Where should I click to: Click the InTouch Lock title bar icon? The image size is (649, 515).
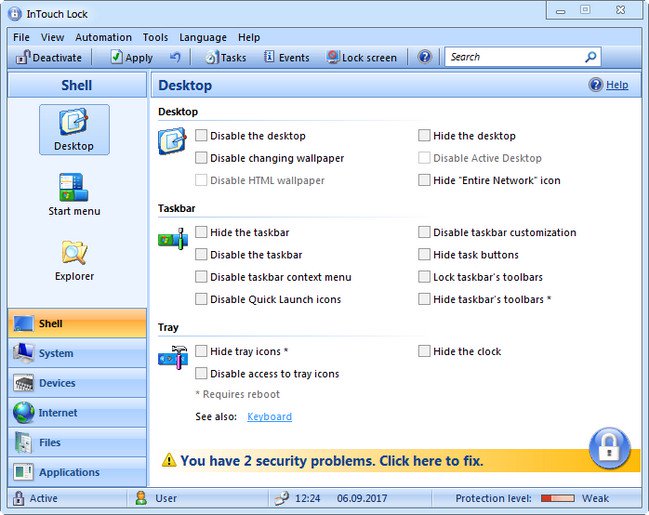point(14,14)
